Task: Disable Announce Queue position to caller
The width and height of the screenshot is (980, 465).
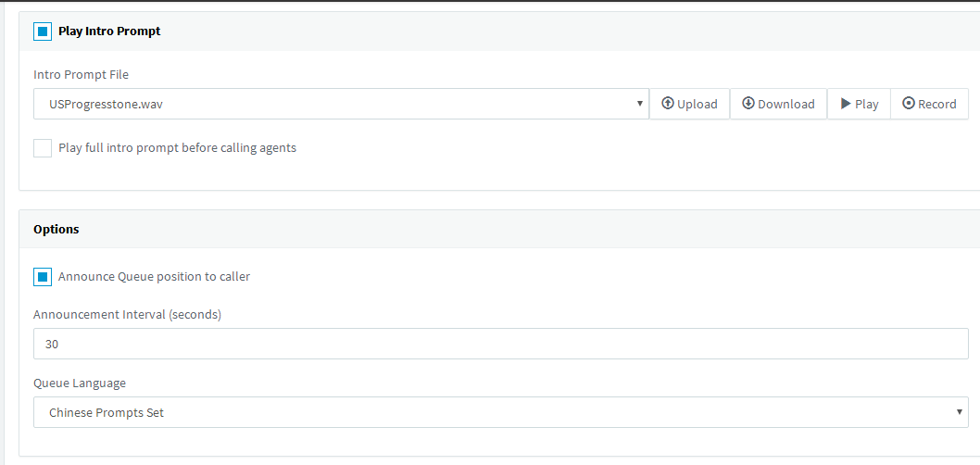Action: 43,277
